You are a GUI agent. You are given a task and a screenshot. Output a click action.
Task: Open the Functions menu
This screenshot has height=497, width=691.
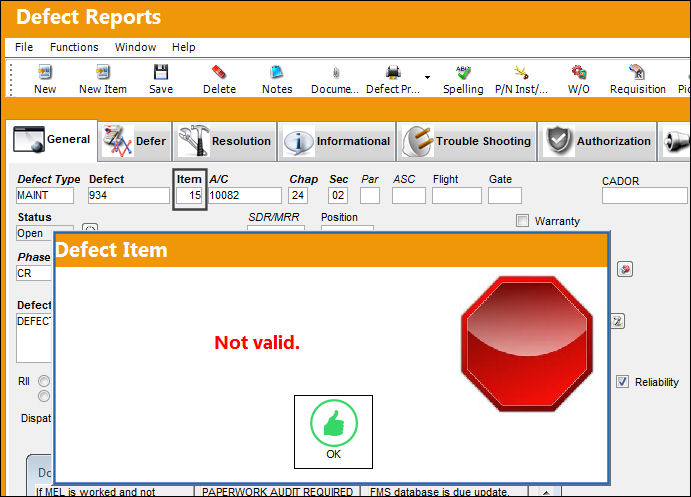[74, 47]
